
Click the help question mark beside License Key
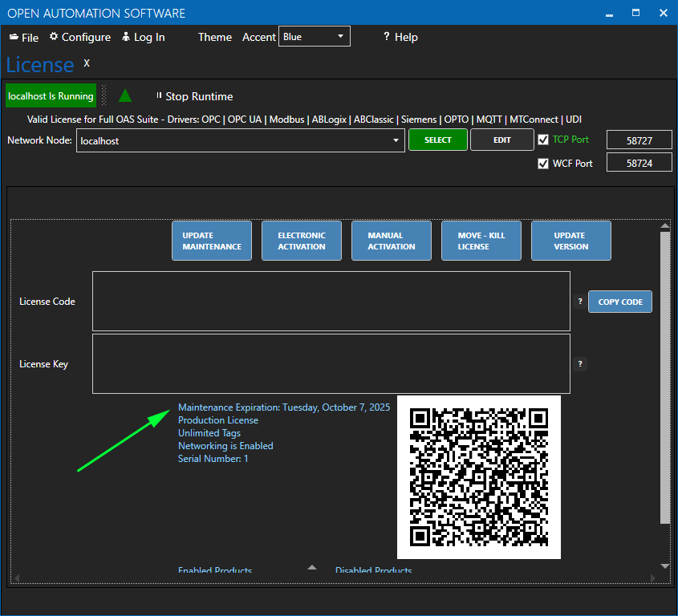click(580, 364)
